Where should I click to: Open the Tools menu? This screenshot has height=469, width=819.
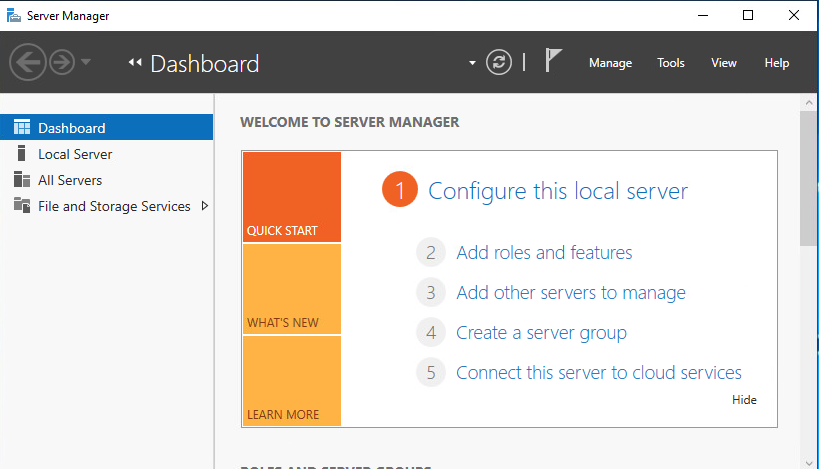(671, 63)
